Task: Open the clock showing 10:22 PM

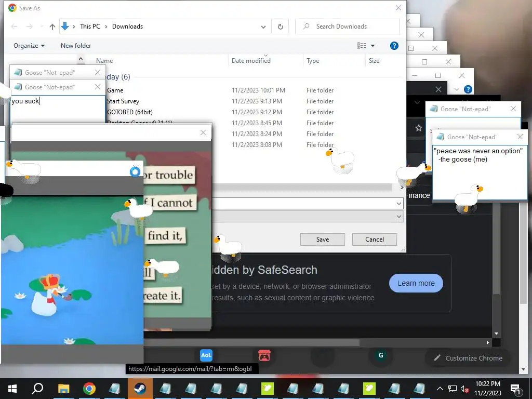Action: pos(487,389)
